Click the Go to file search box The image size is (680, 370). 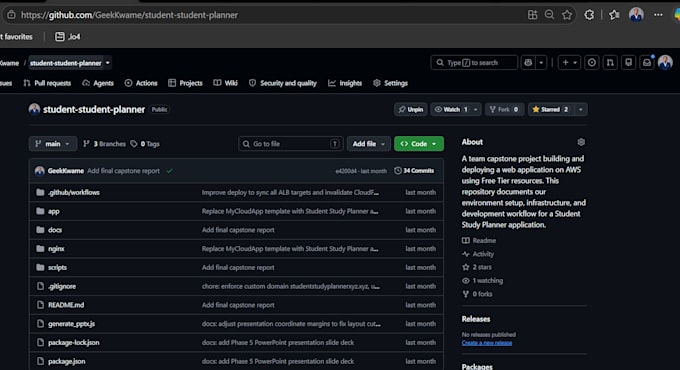[x=291, y=144]
